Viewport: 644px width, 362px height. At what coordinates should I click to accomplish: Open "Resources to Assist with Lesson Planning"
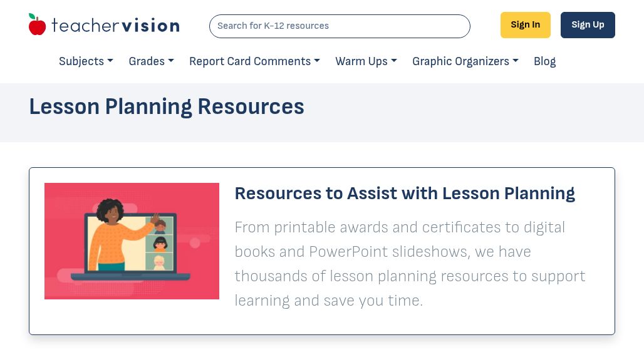tap(405, 194)
